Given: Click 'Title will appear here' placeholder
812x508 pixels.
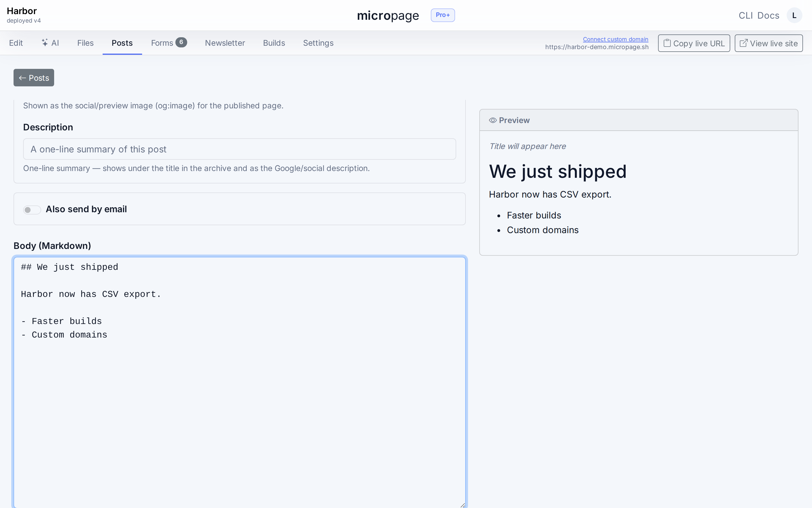Looking at the screenshot, I should coord(527,146).
